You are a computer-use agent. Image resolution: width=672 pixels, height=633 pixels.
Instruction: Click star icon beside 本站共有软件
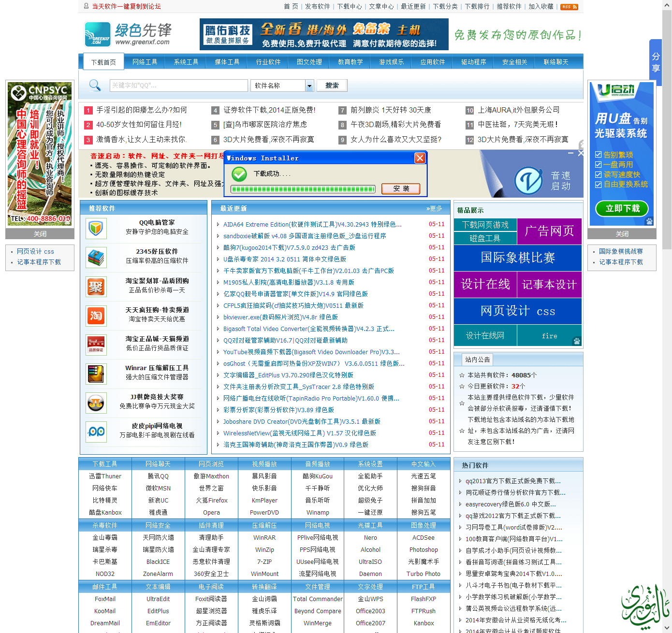(462, 375)
